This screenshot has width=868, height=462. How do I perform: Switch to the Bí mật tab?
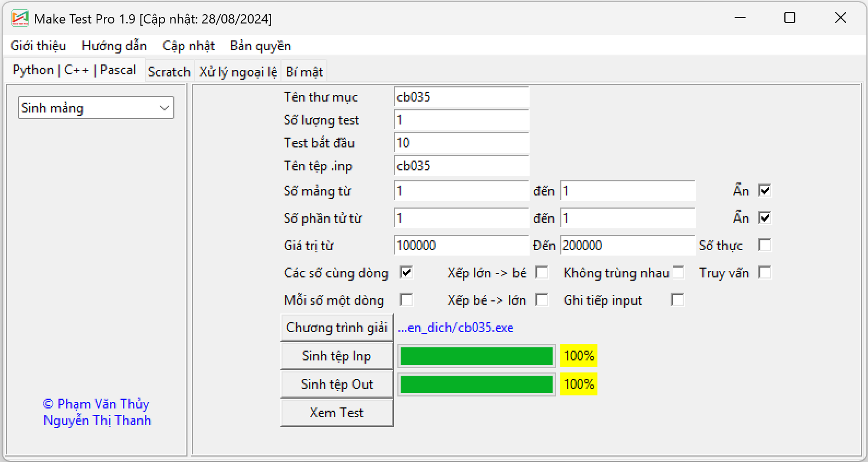pyautogui.click(x=304, y=72)
